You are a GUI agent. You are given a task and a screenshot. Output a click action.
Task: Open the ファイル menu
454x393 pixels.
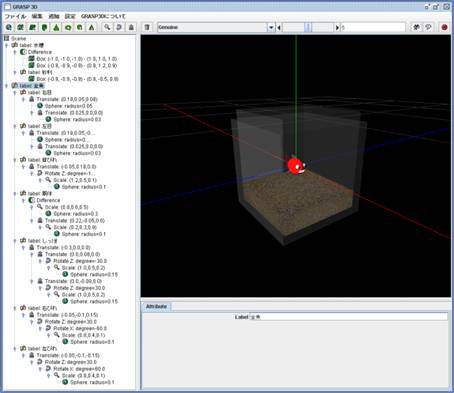tap(15, 16)
